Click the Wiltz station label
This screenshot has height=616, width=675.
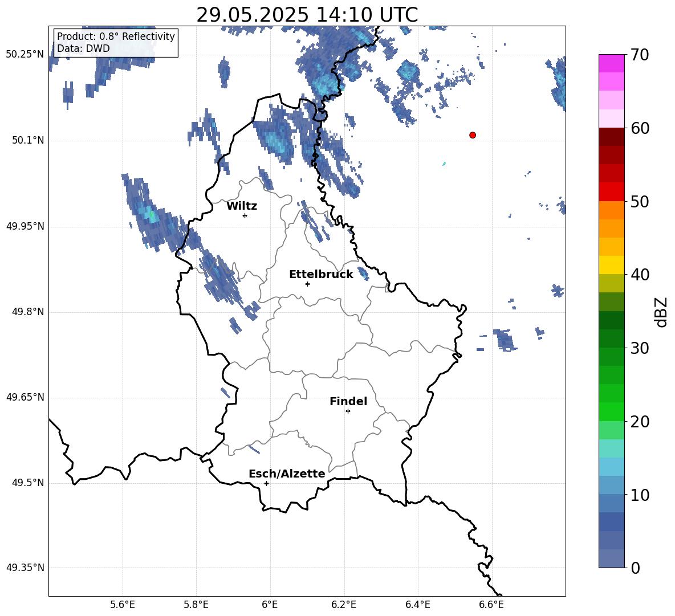(x=242, y=206)
